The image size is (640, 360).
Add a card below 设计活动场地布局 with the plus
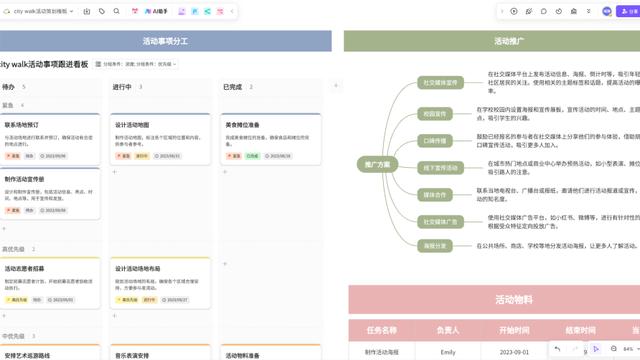pos(115,316)
